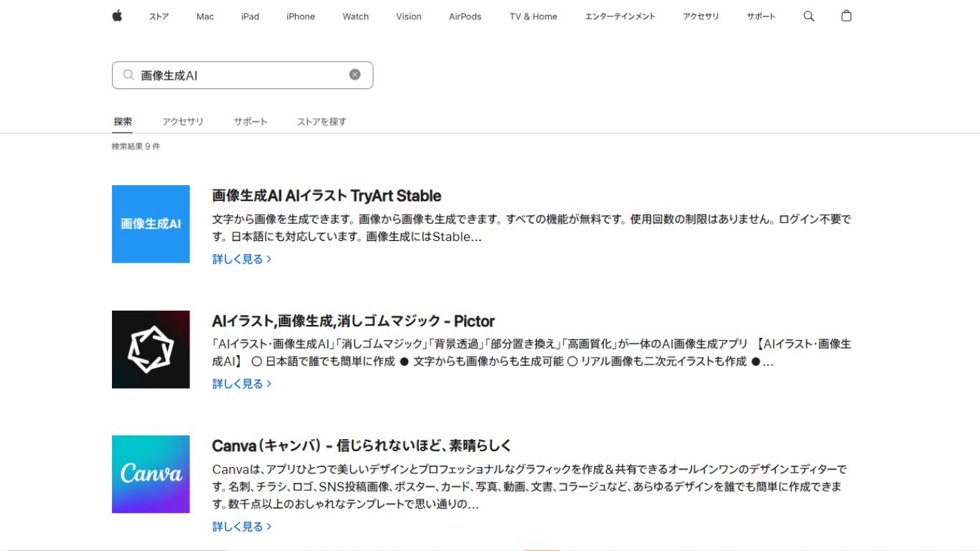
Task: Switch to the アクセサリ results tab
Action: pos(183,122)
